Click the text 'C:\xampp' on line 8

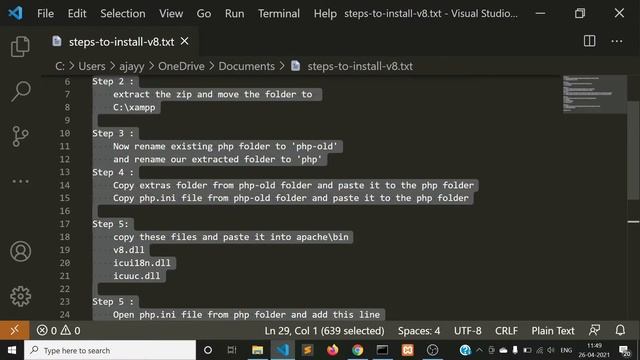[x=134, y=107]
